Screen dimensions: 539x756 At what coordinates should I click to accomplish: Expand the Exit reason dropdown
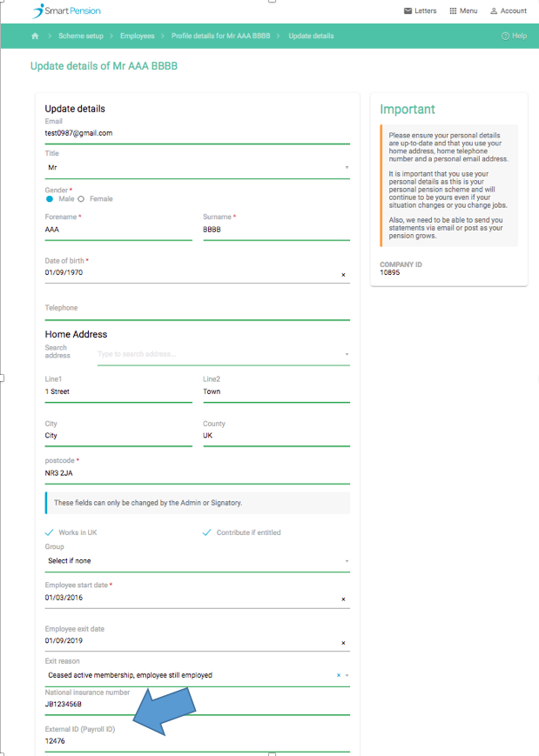(x=347, y=675)
